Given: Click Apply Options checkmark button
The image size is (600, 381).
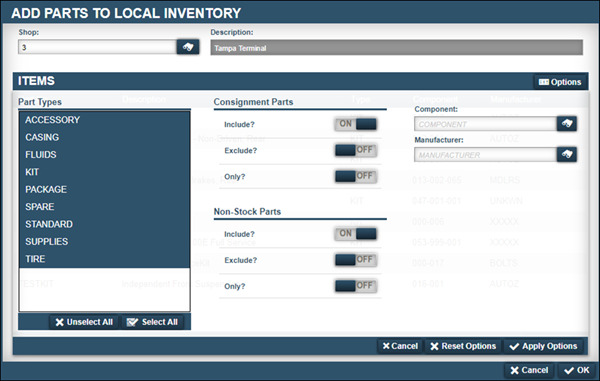Looking at the screenshot, I should 543,346.
